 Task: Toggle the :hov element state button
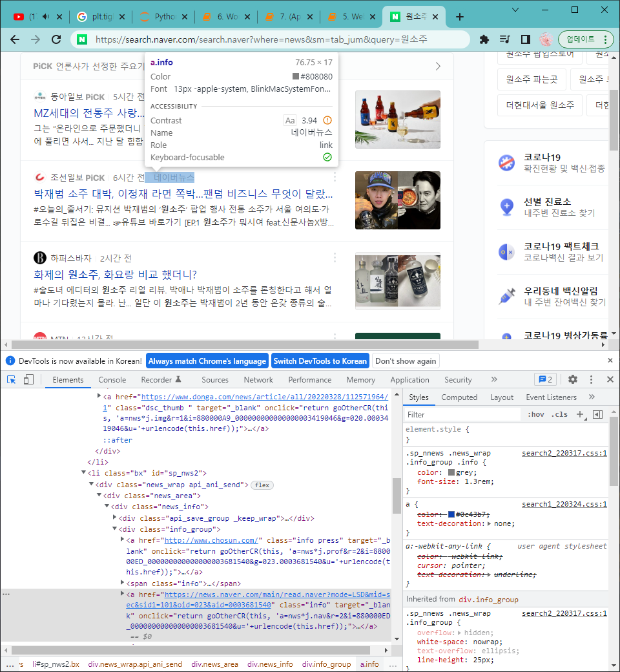[535, 414]
